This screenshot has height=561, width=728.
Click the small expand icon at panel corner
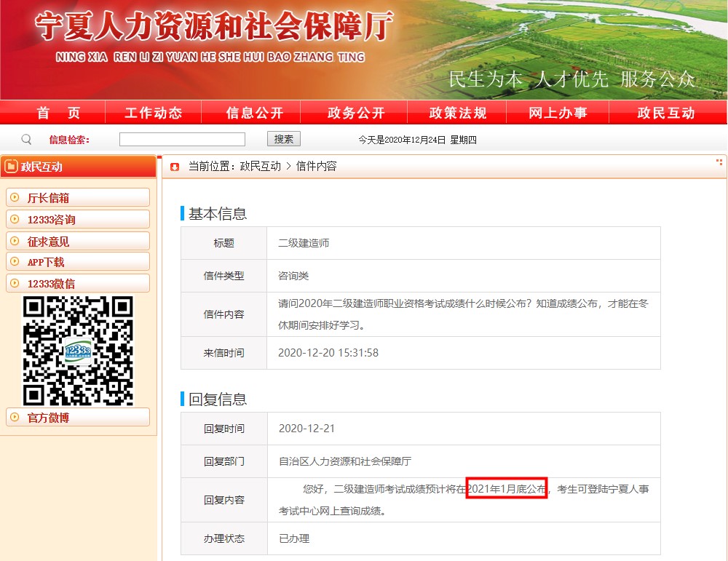719,162
